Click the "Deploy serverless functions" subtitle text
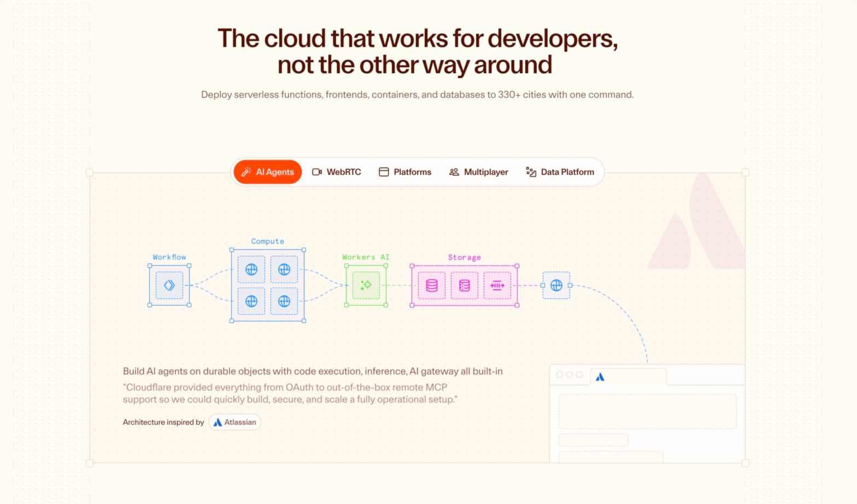The width and height of the screenshot is (857, 504). (418, 95)
